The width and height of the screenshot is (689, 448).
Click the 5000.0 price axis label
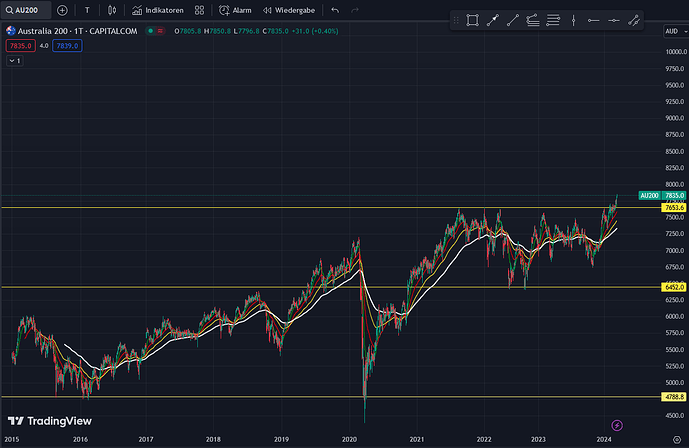676,383
